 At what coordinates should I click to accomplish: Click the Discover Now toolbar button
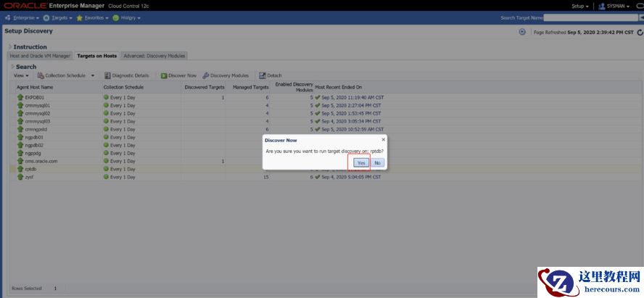178,75
